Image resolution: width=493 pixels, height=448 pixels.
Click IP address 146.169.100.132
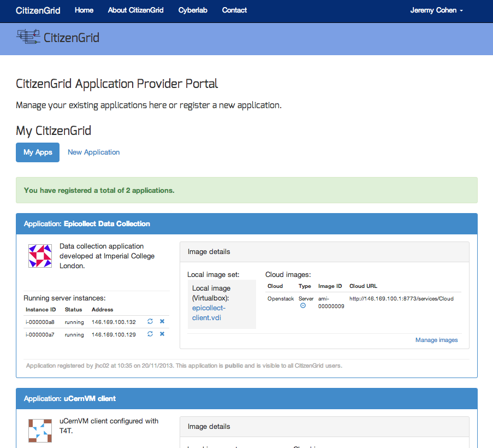click(114, 322)
